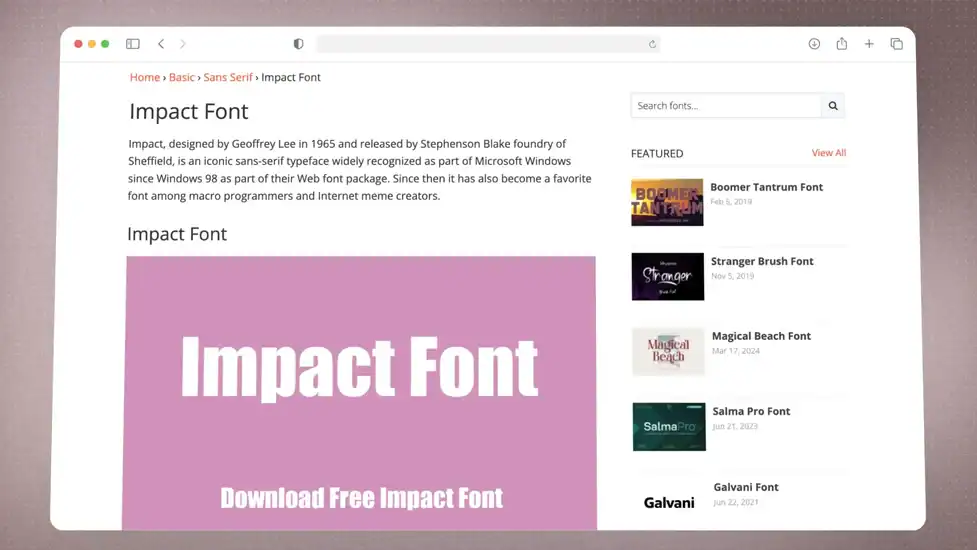Click the Salma Pro Font link
Image resolution: width=977 pixels, height=550 pixels.
click(751, 411)
